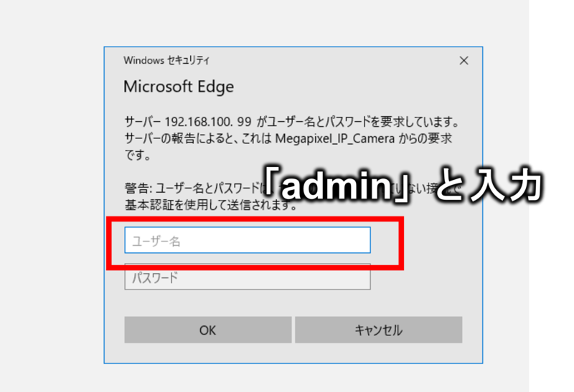Click the 基本認証を使用して送信されます line
Viewport: 574px width, 392px height.
(x=211, y=205)
